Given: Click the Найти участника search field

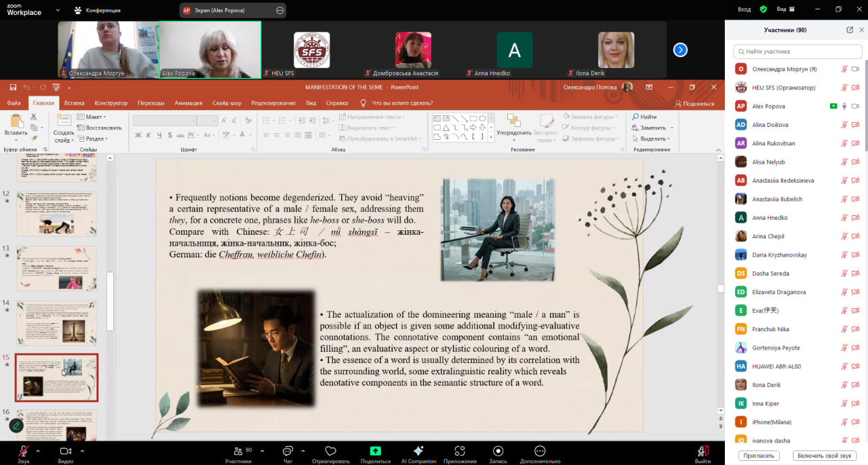Looking at the screenshot, I should pyautogui.click(x=797, y=52).
